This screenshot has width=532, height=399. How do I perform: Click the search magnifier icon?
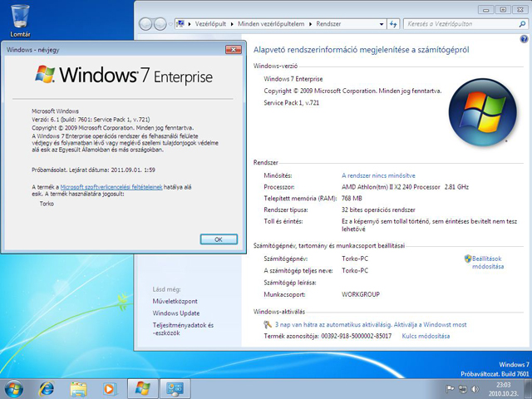522,24
